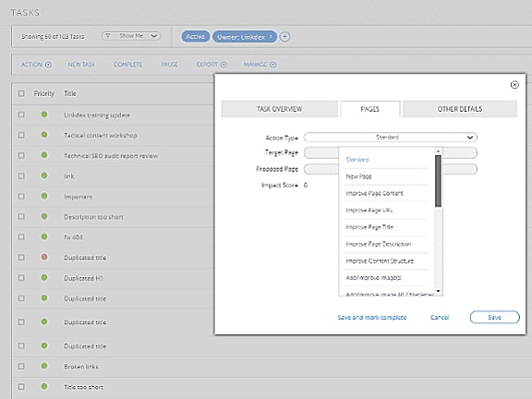532x399 pixels.
Task: Switch to the TASK OVERVIEW tab
Action: (x=279, y=109)
